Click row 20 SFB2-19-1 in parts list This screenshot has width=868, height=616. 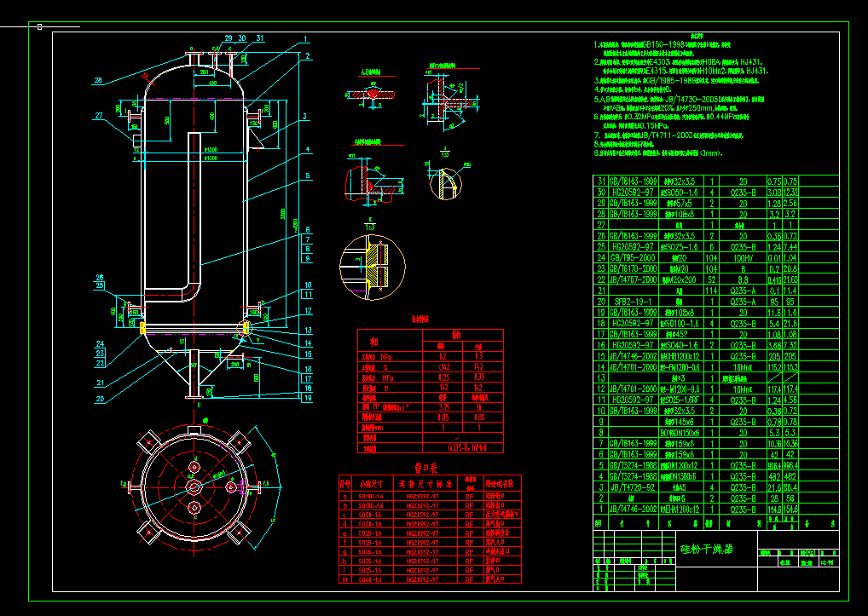click(x=633, y=301)
